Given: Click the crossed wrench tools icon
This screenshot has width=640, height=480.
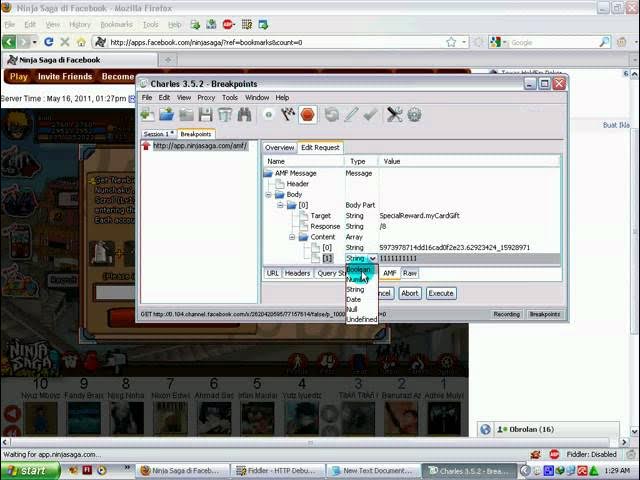Looking at the screenshot, I should [x=394, y=115].
